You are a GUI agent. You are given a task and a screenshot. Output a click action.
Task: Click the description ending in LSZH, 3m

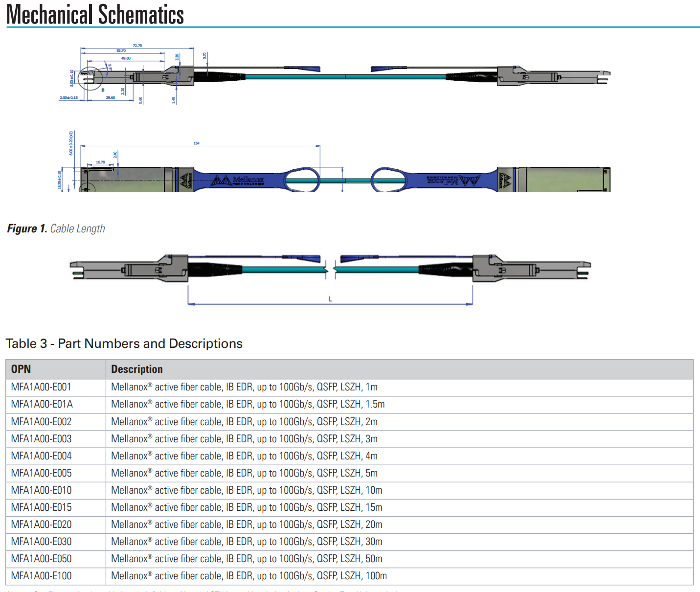pos(244,439)
